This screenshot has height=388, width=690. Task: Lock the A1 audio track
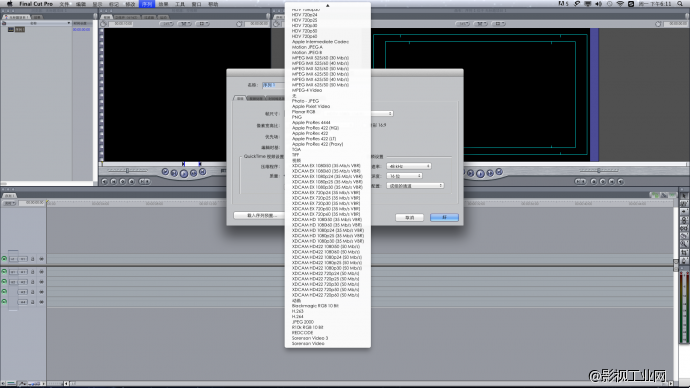(33, 272)
